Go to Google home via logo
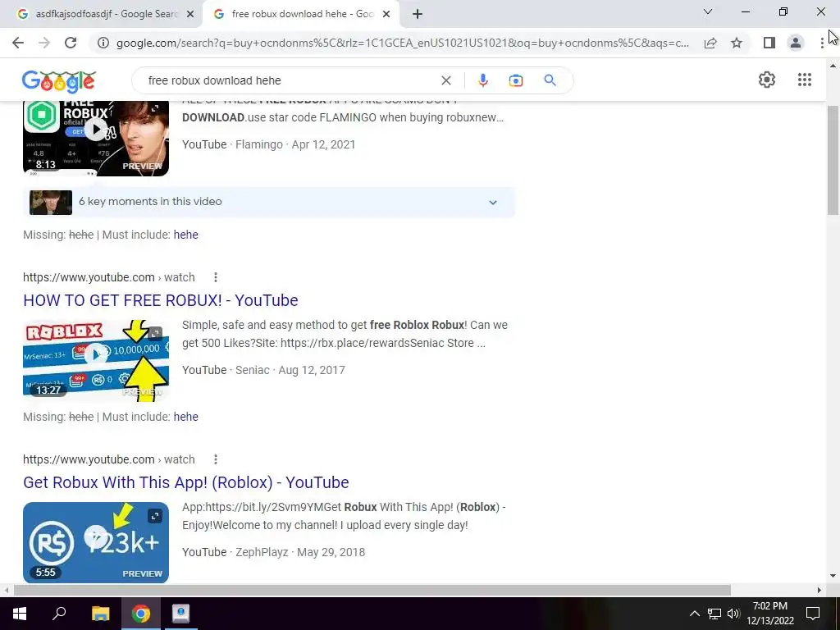Screen dimensions: 840x630 (x=59, y=81)
